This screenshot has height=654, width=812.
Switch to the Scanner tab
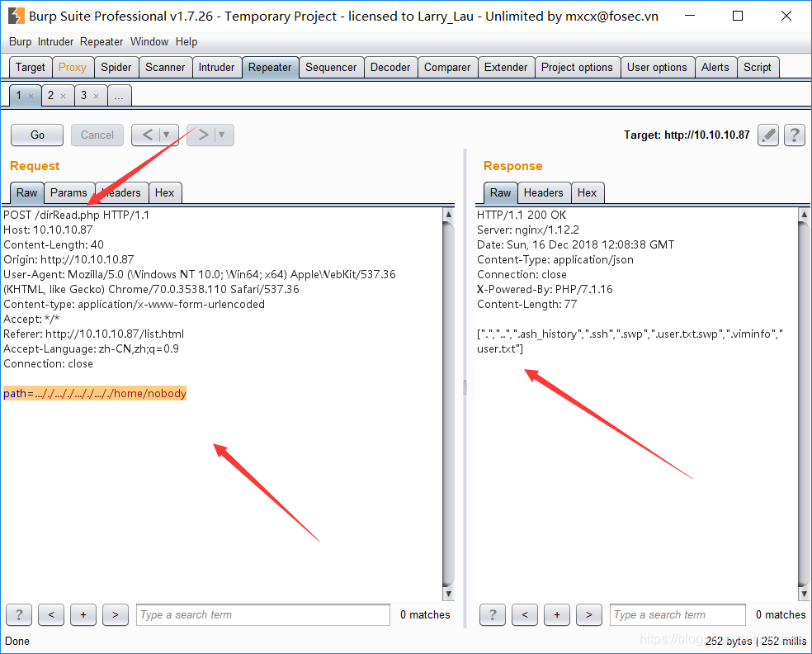165,68
